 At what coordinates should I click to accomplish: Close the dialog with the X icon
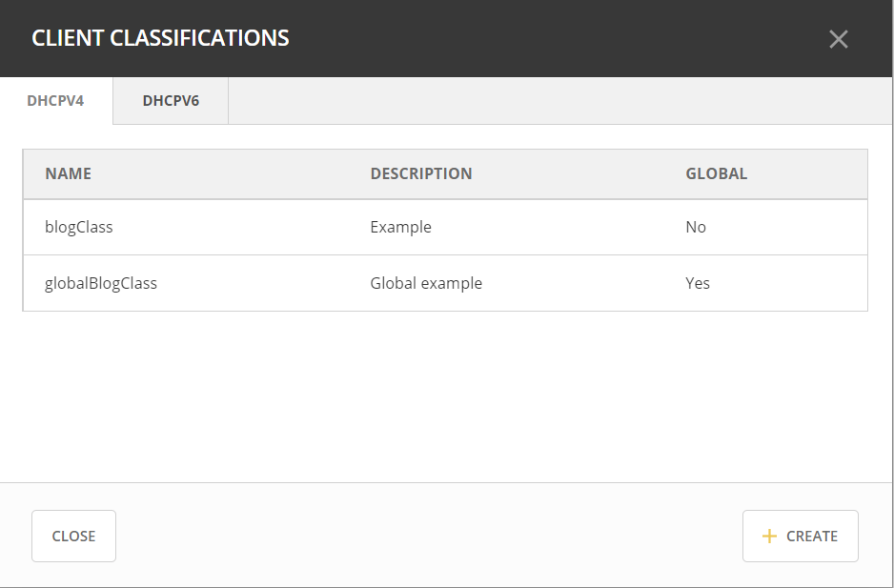pos(838,39)
